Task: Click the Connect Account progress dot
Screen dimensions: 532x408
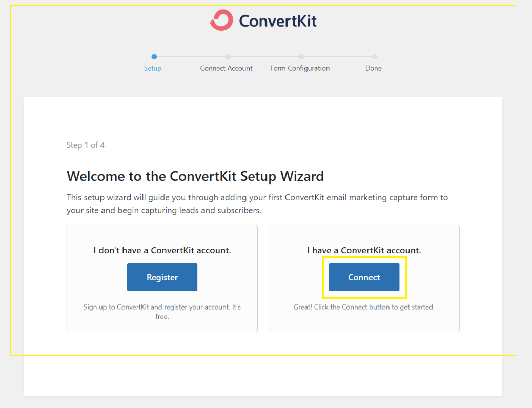Action: [228, 57]
